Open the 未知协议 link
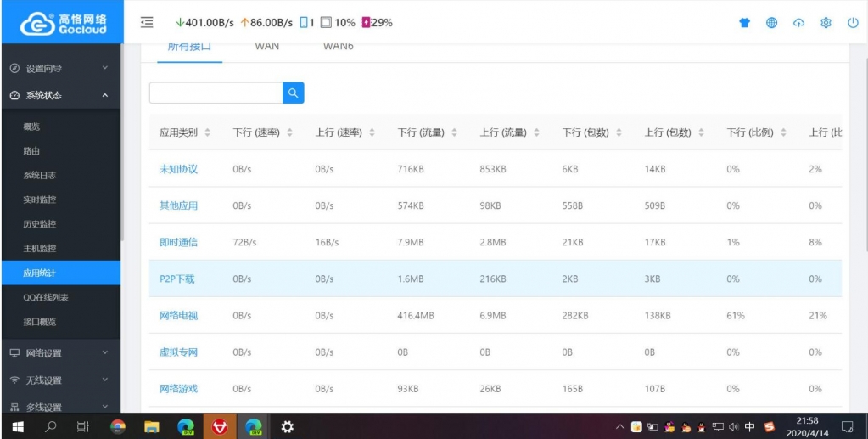The height and width of the screenshot is (439, 868). click(178, 169)
